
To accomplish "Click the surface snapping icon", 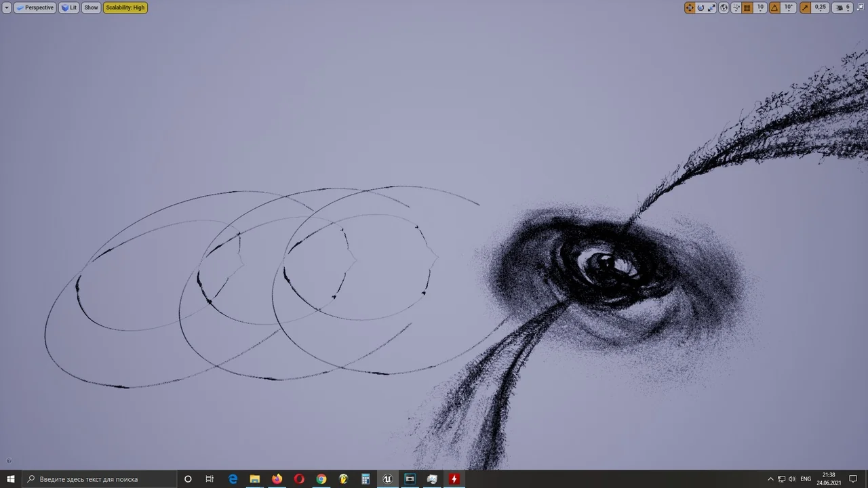I will coord(736,7).
